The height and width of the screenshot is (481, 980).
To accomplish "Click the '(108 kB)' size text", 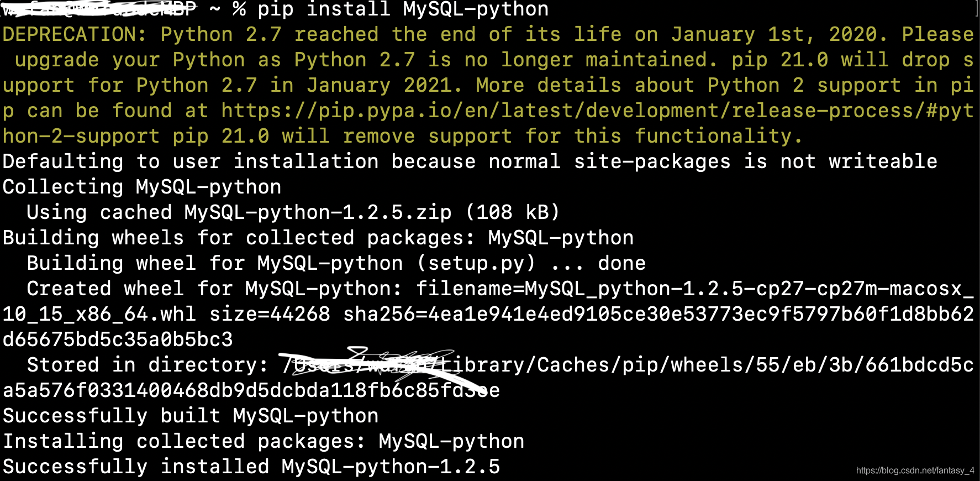I will [x=513, y=212].
